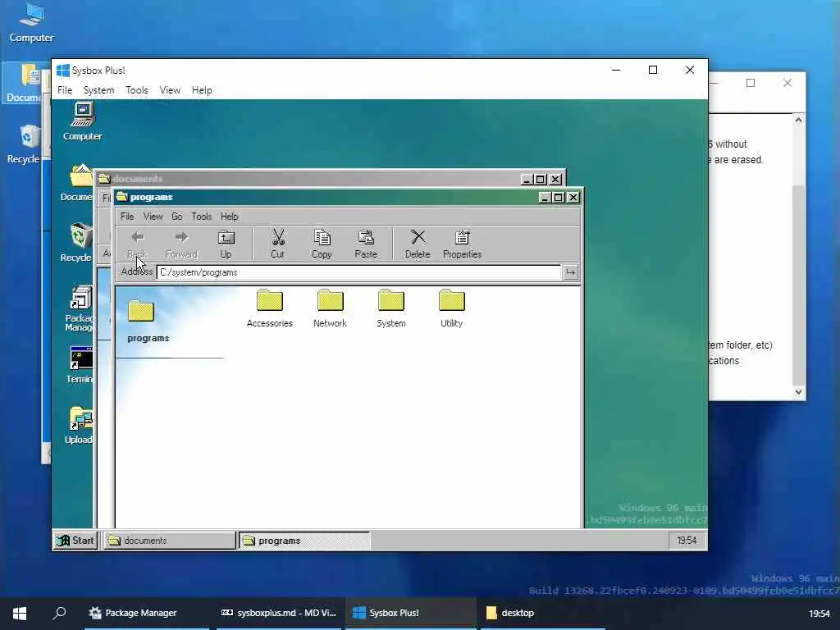Click the Forward arrow in programs toolbar
Viewport: 840px width, 630px height.
pos(181,244)
